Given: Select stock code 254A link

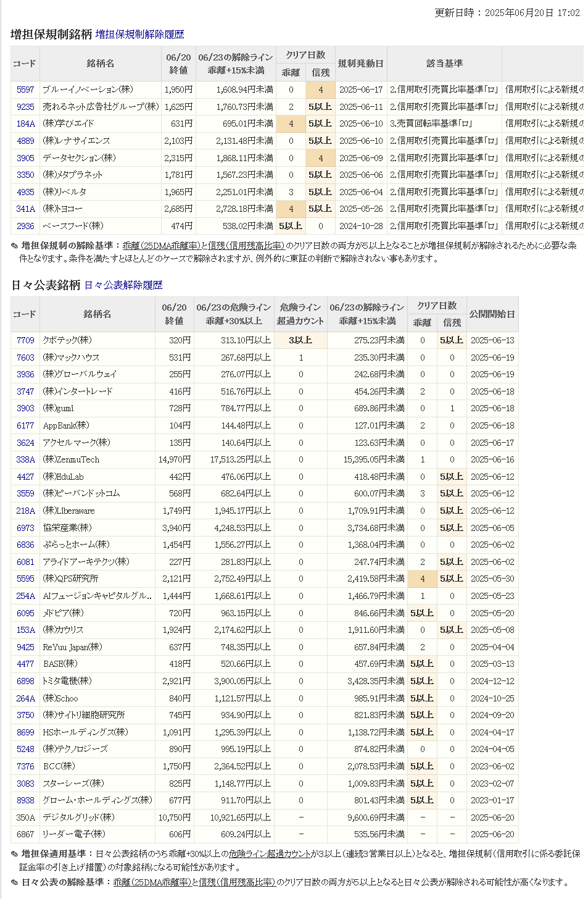Looking at the screenshot, I should pyautogui.click(x=25, y=596).
